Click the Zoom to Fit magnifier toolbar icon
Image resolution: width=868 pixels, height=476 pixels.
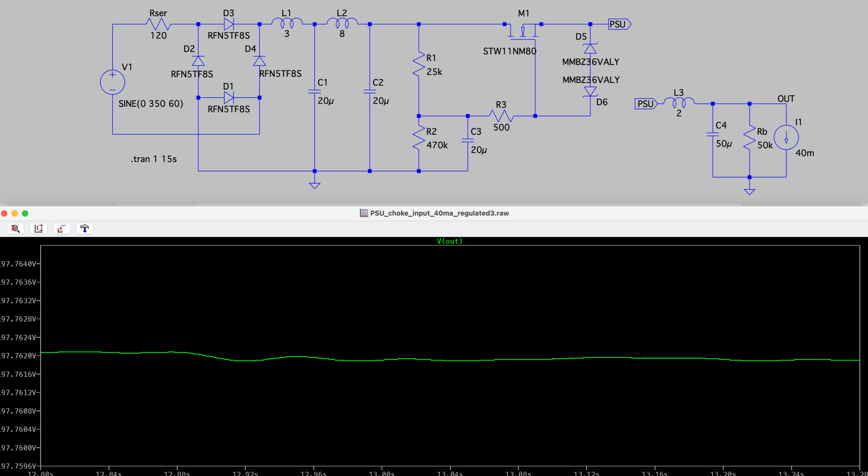(16, 229)
